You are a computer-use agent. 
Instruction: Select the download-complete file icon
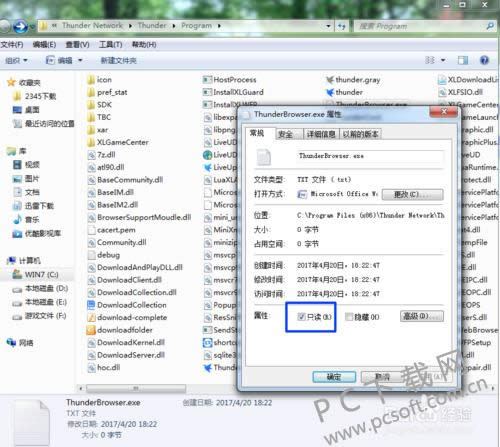coord(91,317)
